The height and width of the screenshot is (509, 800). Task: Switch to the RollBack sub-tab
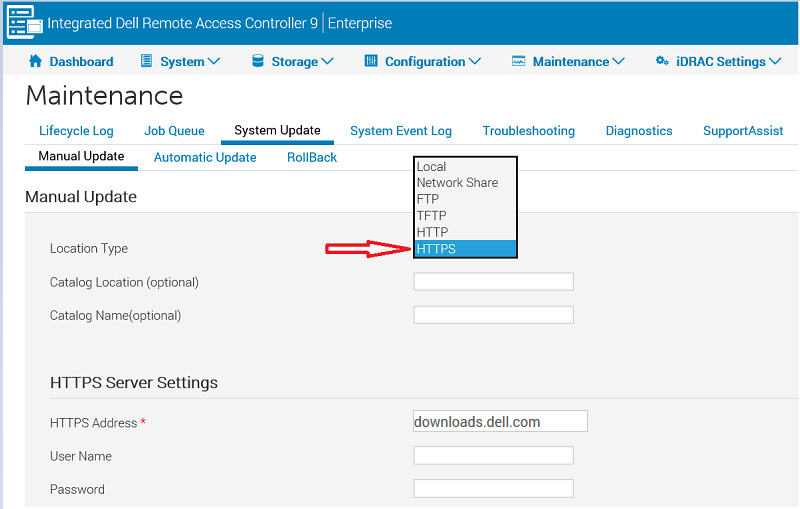click(312, 158)
